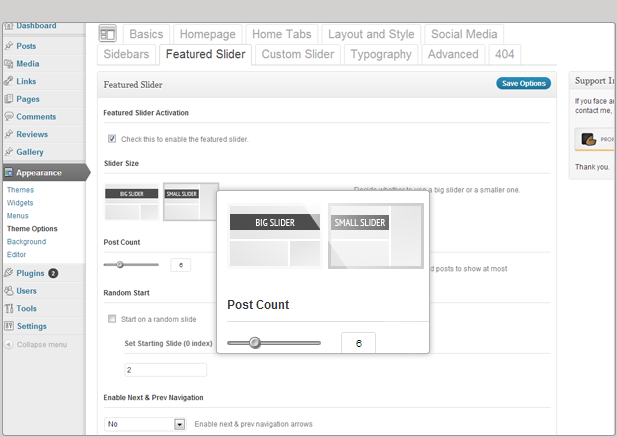Image resolution: width=617 pixels, height=437 pixels.
Task: Select the Big Slider thumbnail option
Action: pos(131,203)
